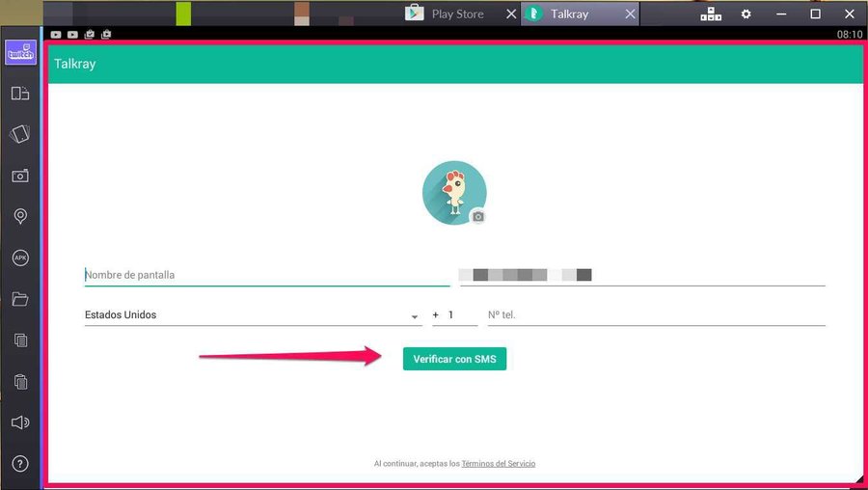Open the keyboard mapping icon in title bar

coord(710,14)
